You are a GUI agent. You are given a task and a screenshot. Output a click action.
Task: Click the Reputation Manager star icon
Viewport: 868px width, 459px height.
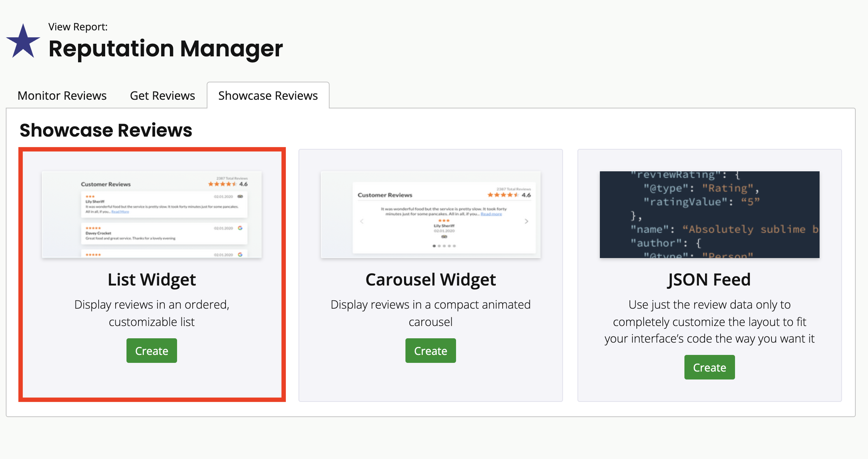(x=23, y=41)
